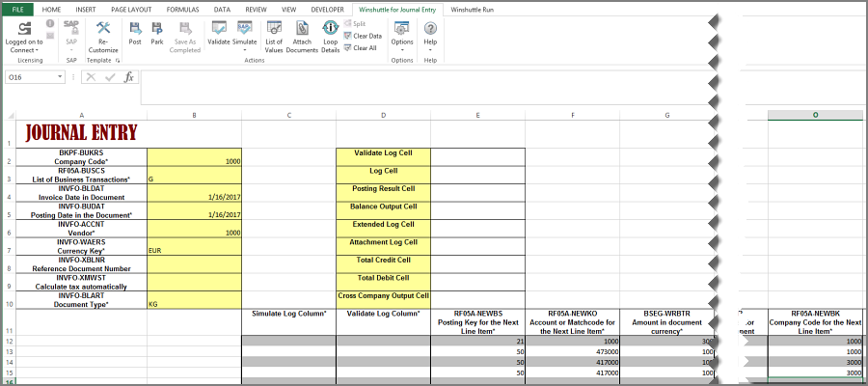This screenshot has height=386, width=868.
Task: Click the Invoice Date value cell in row 4
Action: click(x=194, y=193)
